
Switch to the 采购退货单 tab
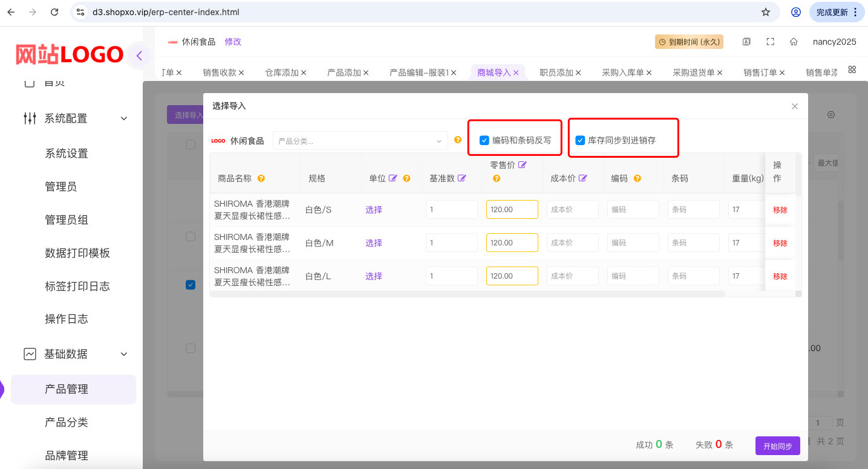(x=694, y=73)
